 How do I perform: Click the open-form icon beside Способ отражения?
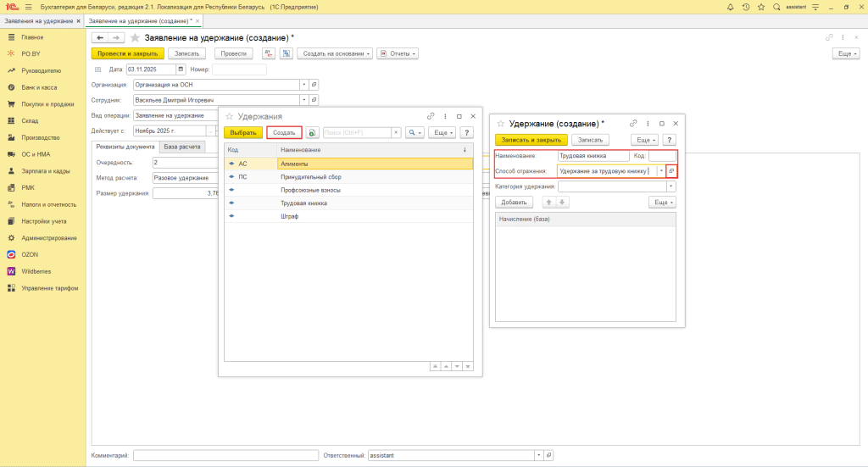tap(670, 171)
